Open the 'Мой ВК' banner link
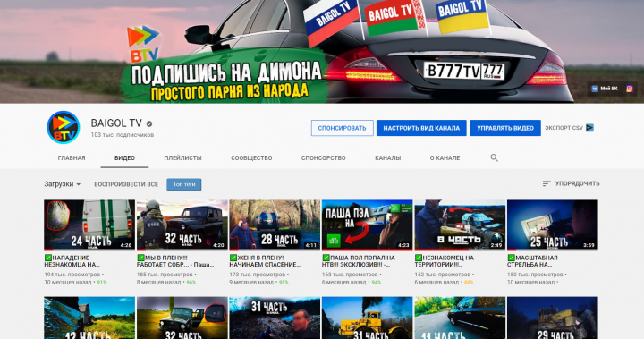644x339 pixels. 605,89
